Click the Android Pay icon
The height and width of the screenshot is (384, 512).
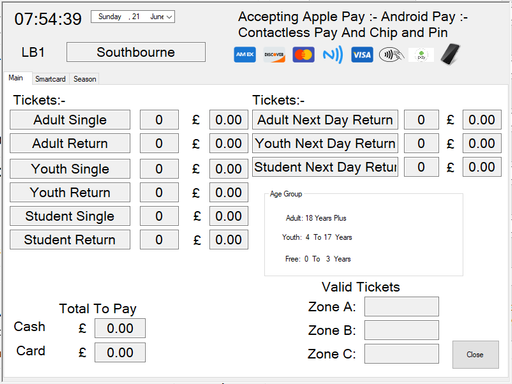coord(421,55)
